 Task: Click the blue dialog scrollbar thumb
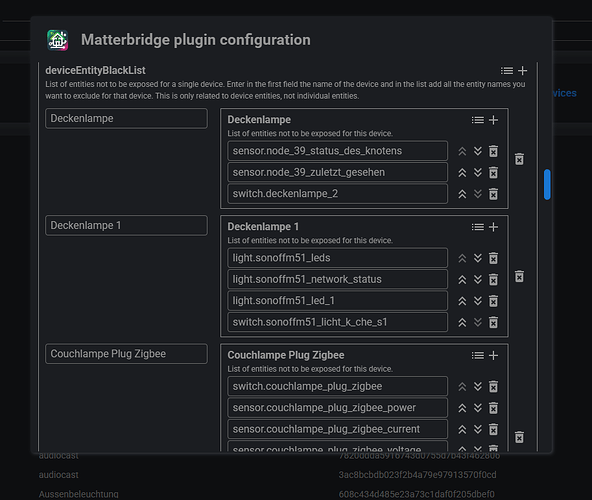(547, 184)
